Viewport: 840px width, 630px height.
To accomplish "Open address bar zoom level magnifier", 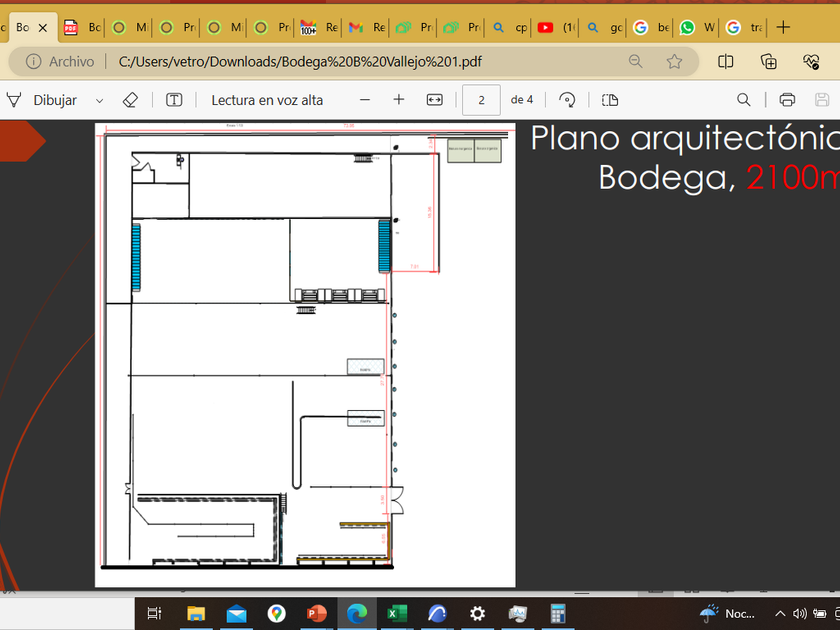I will (x=635, y=62).
